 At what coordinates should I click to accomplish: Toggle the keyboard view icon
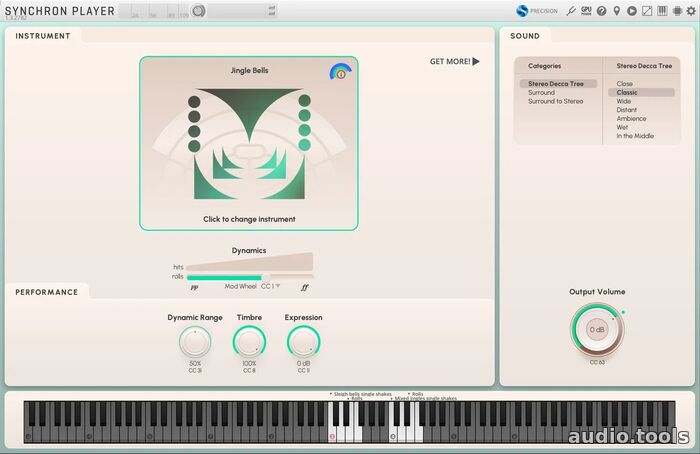661,11
